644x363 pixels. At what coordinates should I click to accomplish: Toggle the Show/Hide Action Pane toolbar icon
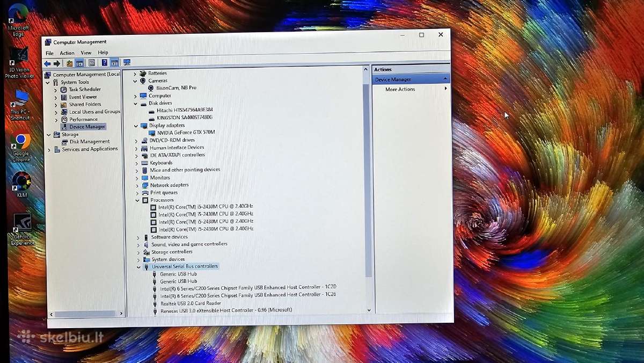(x=114, y=63)
